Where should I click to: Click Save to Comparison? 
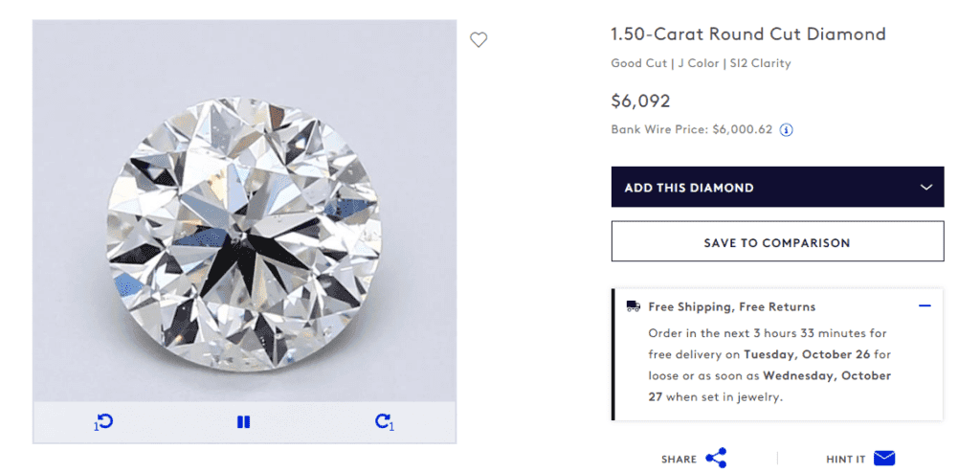(777, 242)
